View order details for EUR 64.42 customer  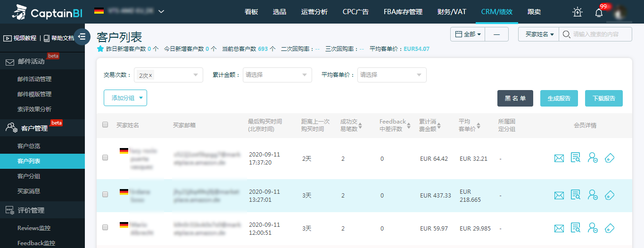(576, 158)
